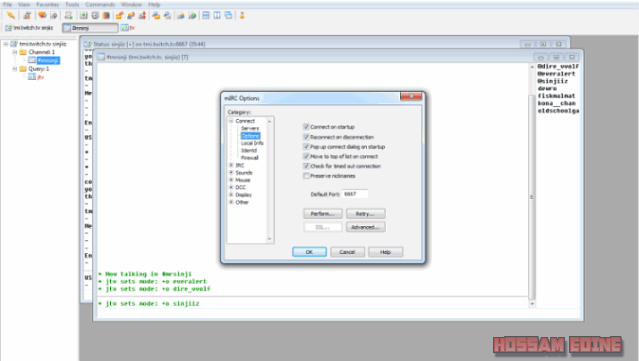639x361 pixels.
Task: Click the Cascade windows toolbar icon
Action: (229, 15)
